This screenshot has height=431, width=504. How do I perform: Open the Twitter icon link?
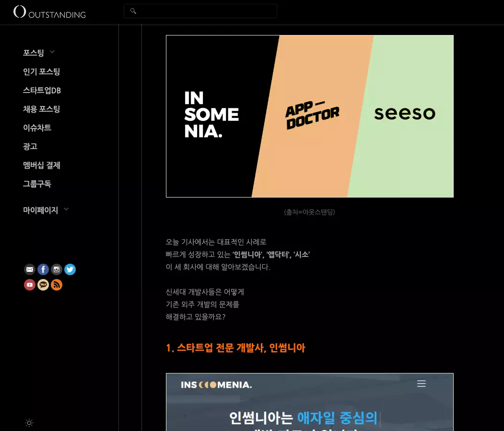(70, 269)
